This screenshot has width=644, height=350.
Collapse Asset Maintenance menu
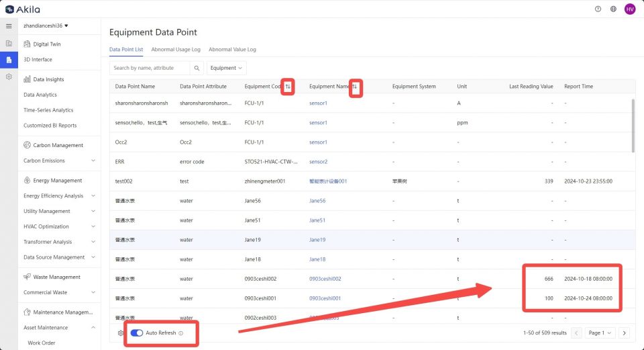[x=93, y=328]
